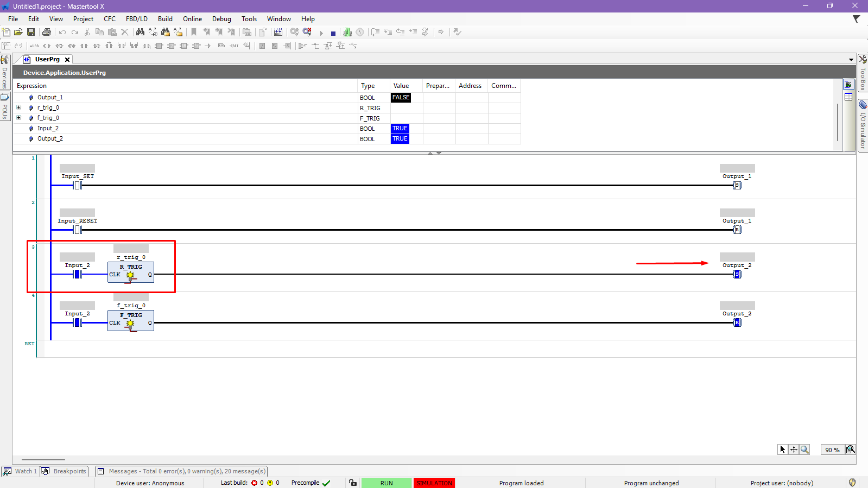This screenshot has height=488, width=868.
Task: Toggle the Input_RESET contact in rung 2
Action: coord(78,230)
